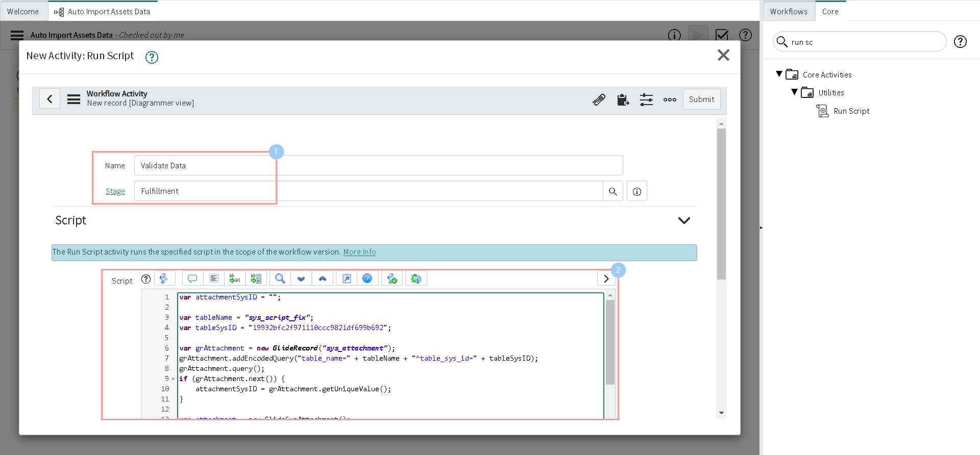Image resolution: width=980 pixels, height=455 pixels.
Task: Toggle syntax editor icon
Action: pos(164,279)
